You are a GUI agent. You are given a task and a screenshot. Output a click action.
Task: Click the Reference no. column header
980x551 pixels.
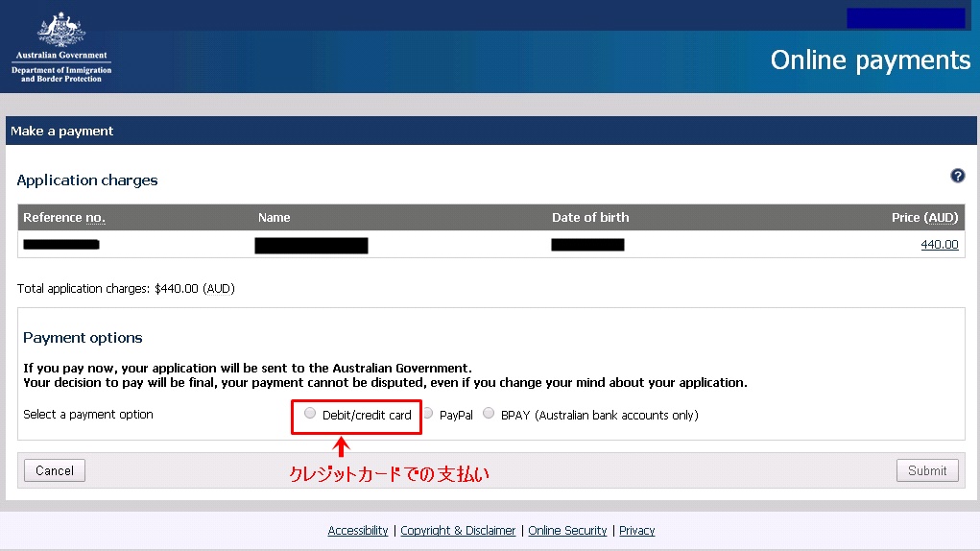click(x=64, y=218)
